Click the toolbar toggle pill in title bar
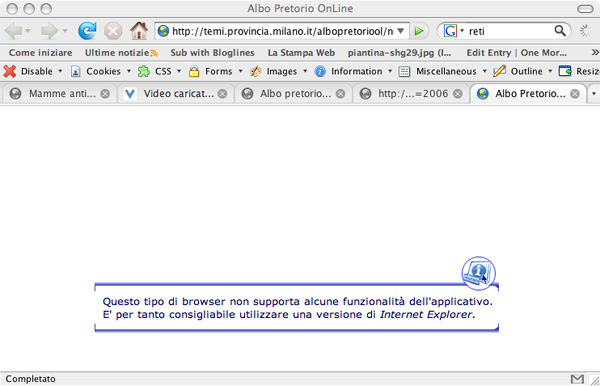This screenshot has height=386, width=600. 585,8
